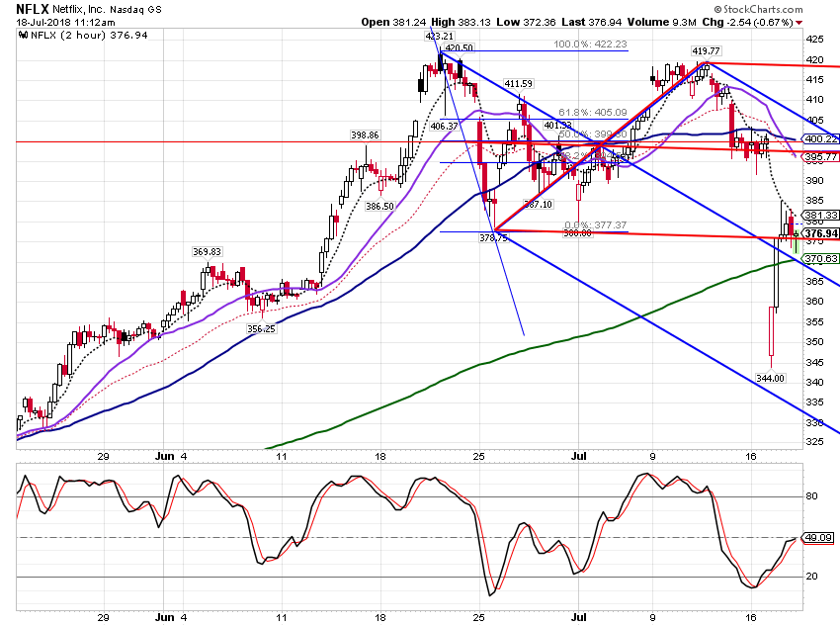The height and width of the screenshot is (626, 840).
Task: Click the bold NFLX ticker title
Action: 33,9
